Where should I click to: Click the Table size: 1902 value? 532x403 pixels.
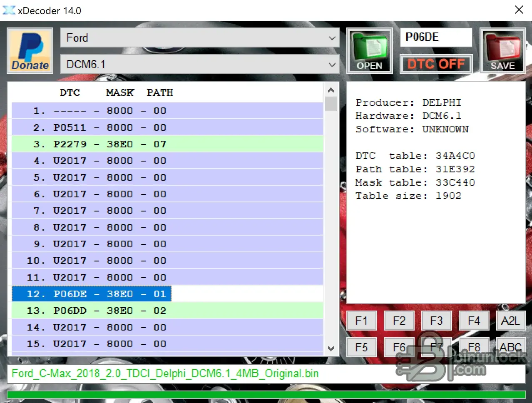click(449, 196)
